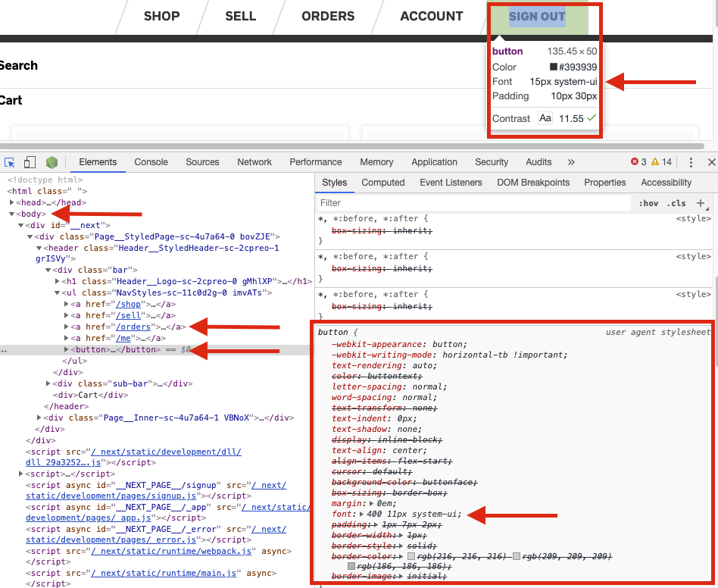Expand the h1 Header__Logo node
This screenshot has height=588, width=718.
[x=57, y=281]
